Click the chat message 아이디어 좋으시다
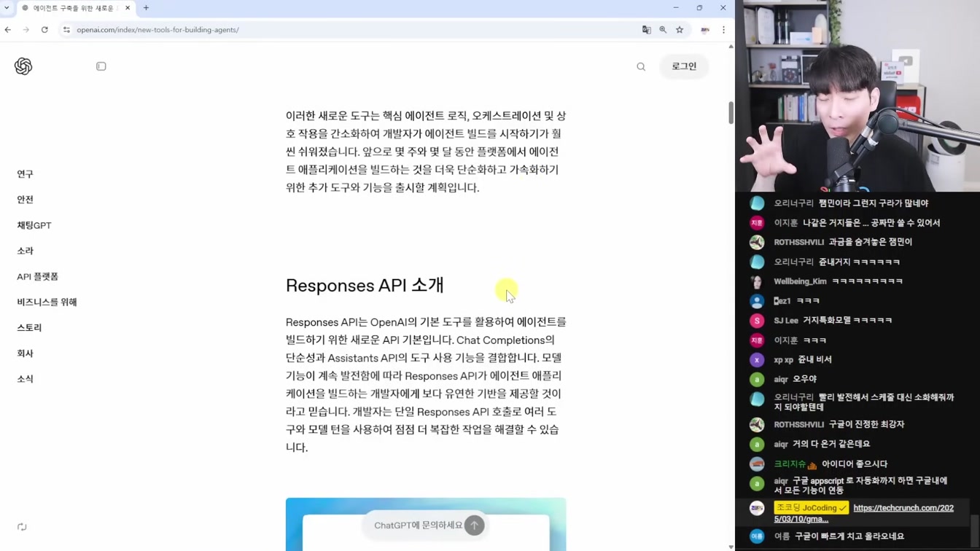 pyautogui.click(x=855, y=464)
